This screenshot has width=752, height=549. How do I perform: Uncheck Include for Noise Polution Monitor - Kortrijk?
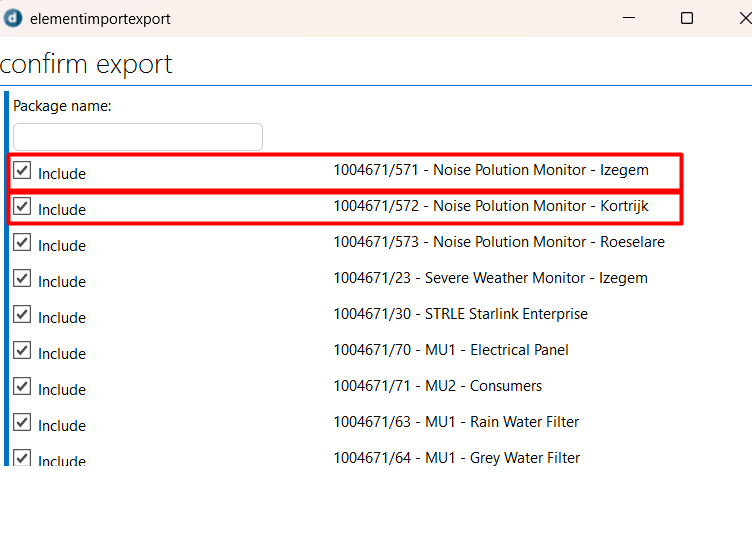click(22, 207)
